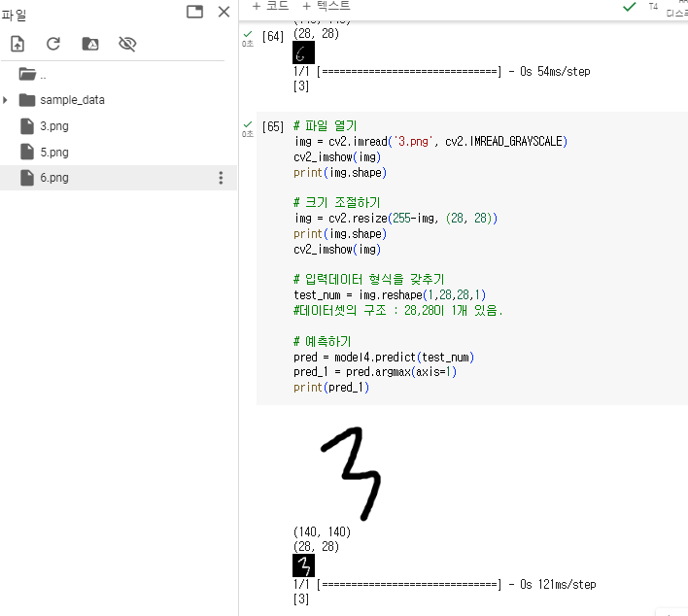The image size is (688, 616).
Task: Click the small 6 digit output thumbnail
Action: tap(303, 53)
